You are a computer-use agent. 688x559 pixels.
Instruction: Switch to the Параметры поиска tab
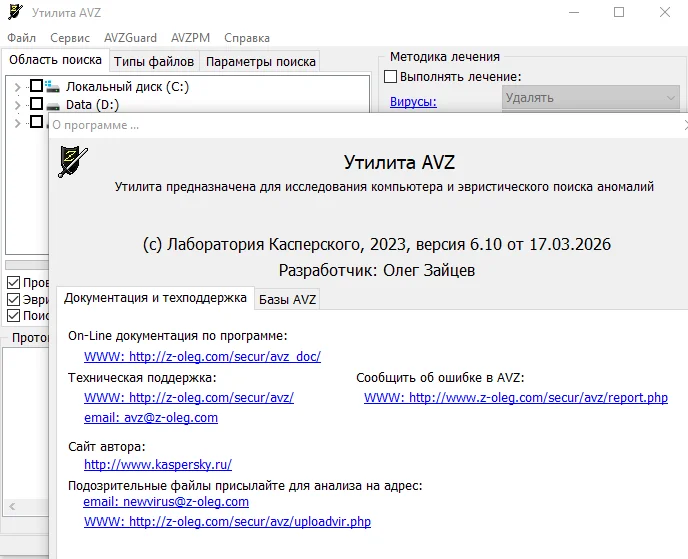[261, 62]
